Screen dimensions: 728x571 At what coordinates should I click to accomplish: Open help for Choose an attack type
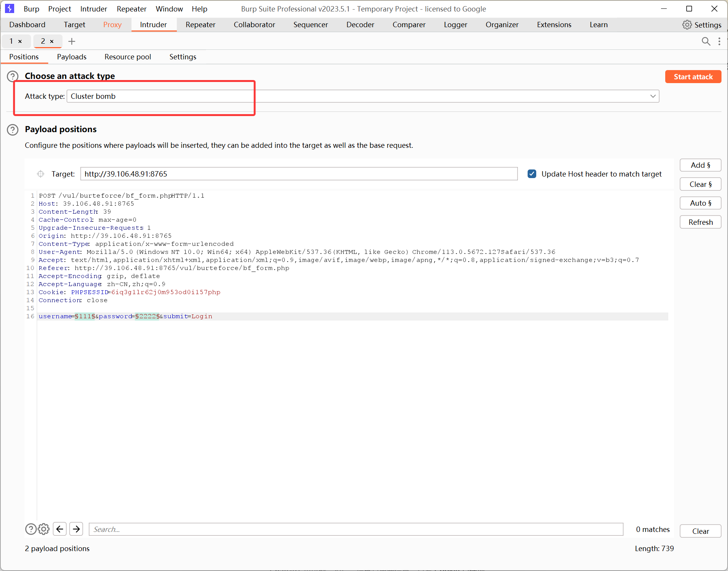[13, 77]
